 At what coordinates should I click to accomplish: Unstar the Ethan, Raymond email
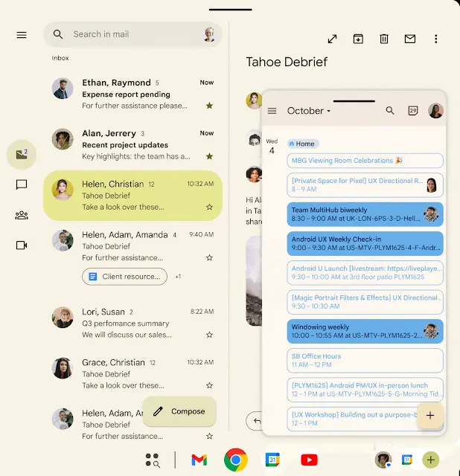[209, 106]
